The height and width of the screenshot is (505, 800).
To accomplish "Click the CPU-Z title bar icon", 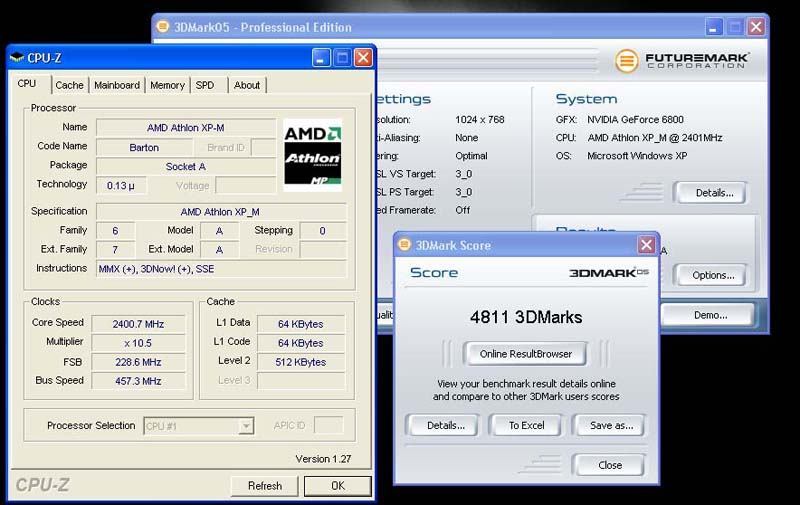I will [x=17, y=58].
